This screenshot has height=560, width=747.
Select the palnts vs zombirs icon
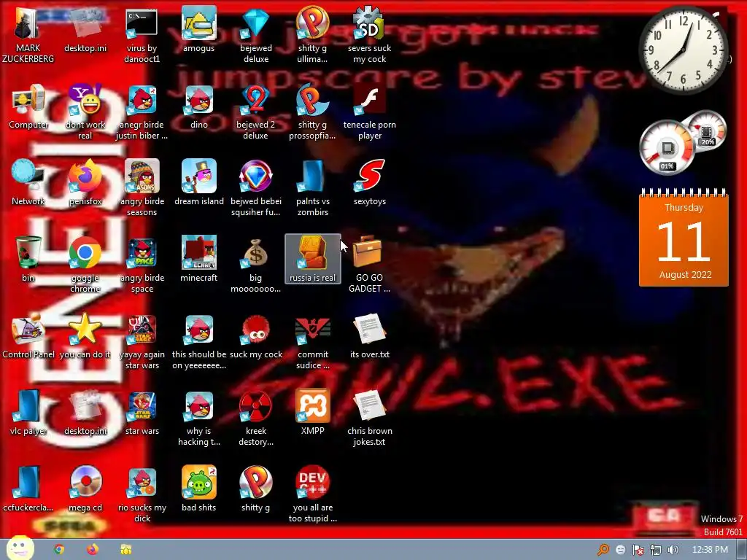coord(312,188)
